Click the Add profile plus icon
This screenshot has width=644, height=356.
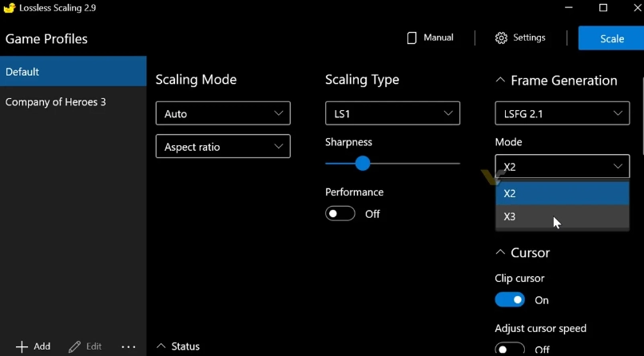[x=22, y=346]
